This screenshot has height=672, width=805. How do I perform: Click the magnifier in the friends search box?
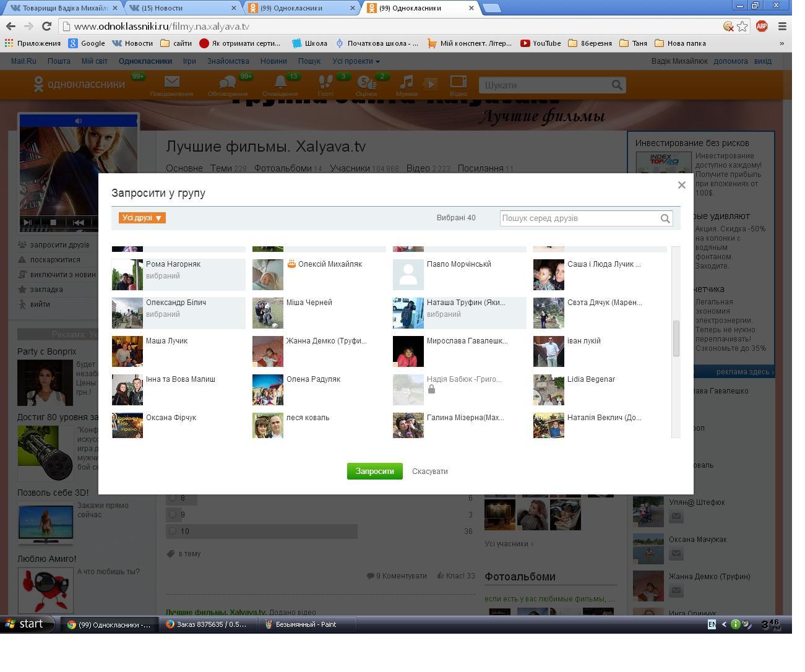click(665, 218)
